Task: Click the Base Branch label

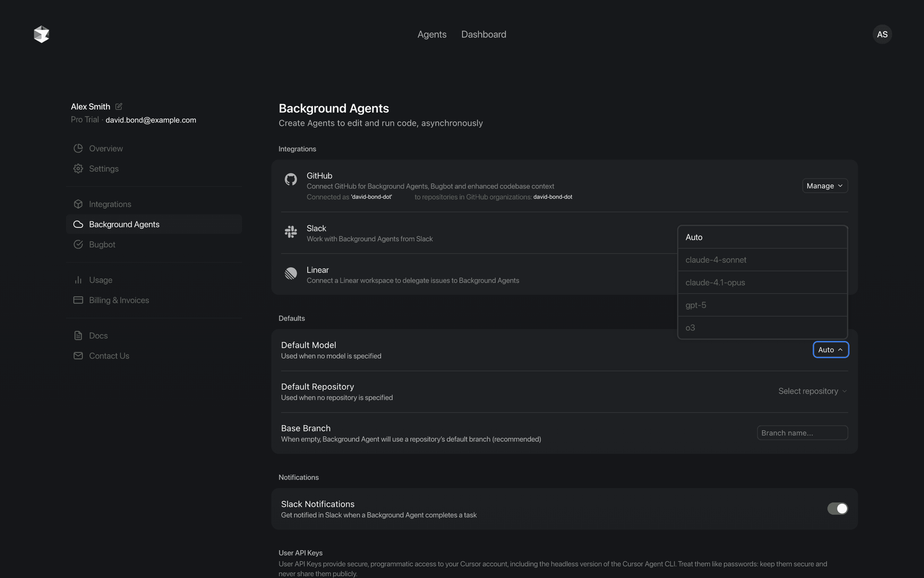Action: click(306, 428)
